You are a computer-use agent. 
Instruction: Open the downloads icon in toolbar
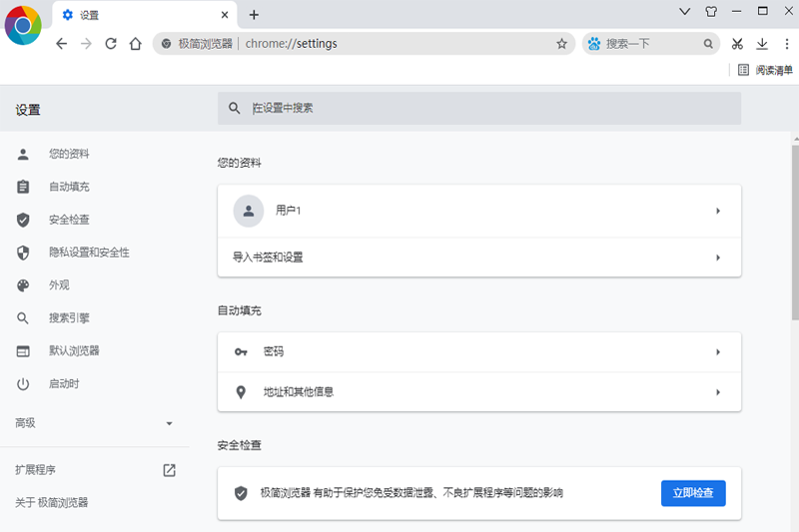762,44
